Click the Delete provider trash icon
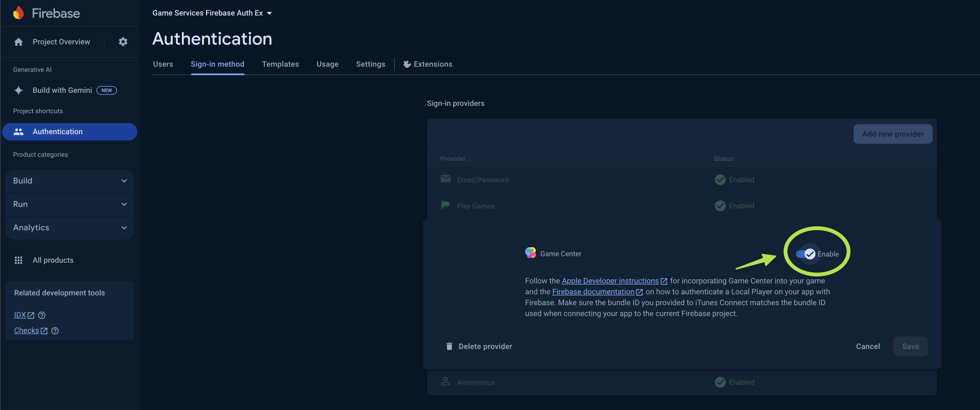 (449, 346)
